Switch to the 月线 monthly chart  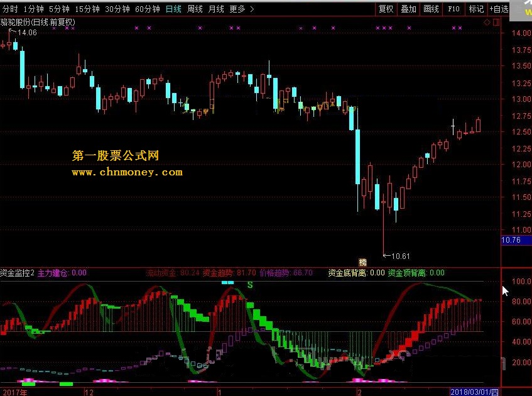click(x=216, y=9)
